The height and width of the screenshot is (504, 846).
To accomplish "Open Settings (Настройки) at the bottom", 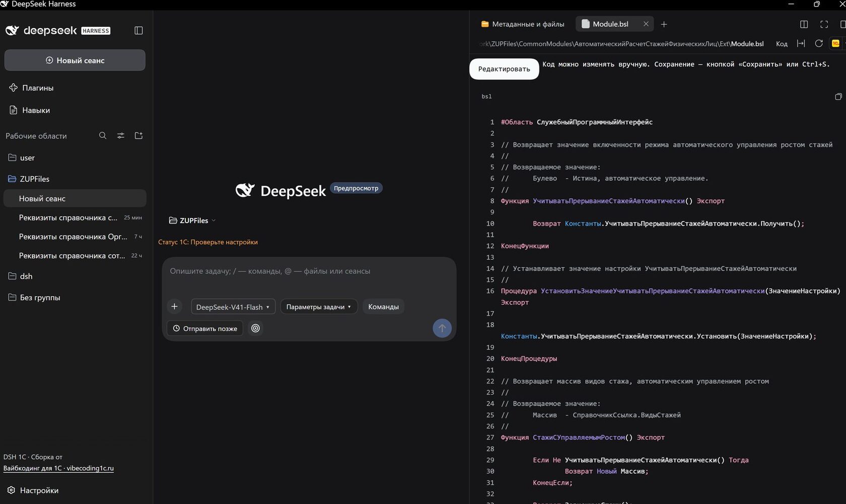I will pyautogui.click(x=33, y=490).
